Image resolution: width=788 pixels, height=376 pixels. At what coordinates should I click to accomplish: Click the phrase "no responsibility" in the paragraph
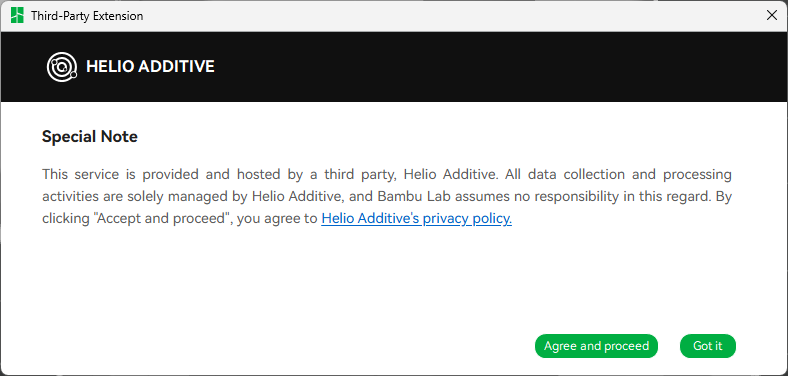point(559,197)
